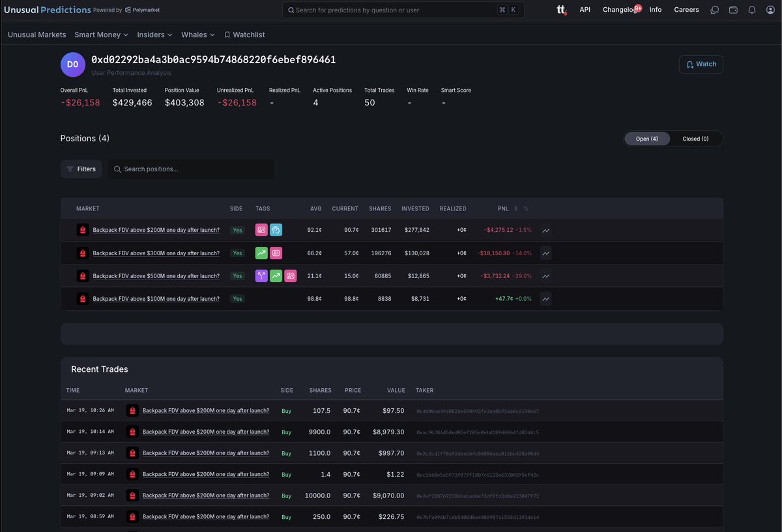The image size is (782, 532).
Task: Expand the Whales dropdown menu
Action: pos(197,35)
